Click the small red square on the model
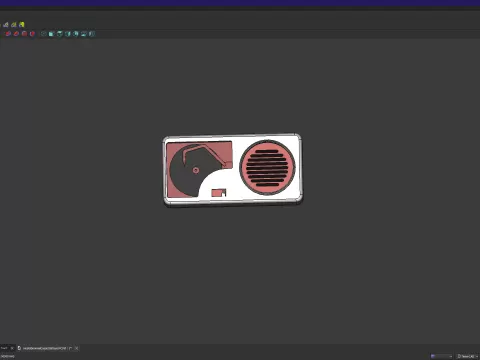The image size is (480, 360). [x=218, y=193]
